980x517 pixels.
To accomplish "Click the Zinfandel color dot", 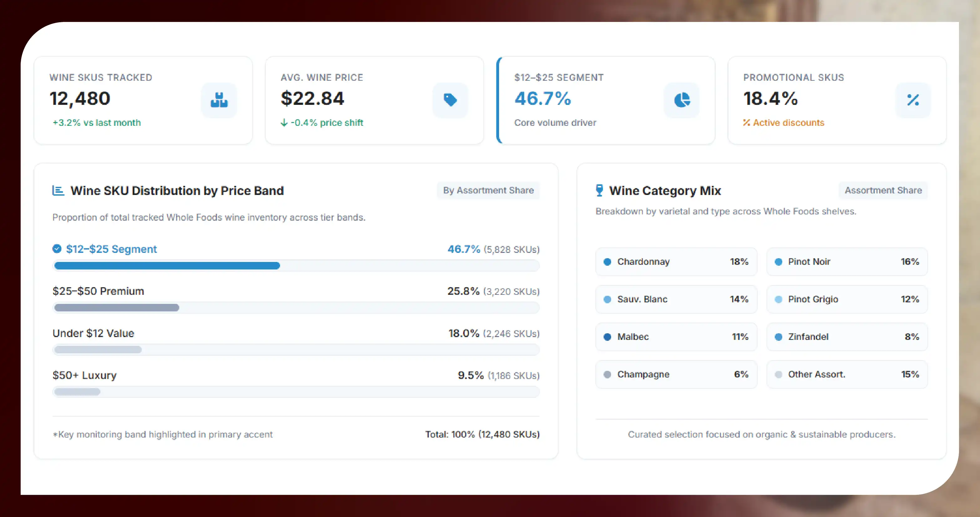I will click(778, 337).
